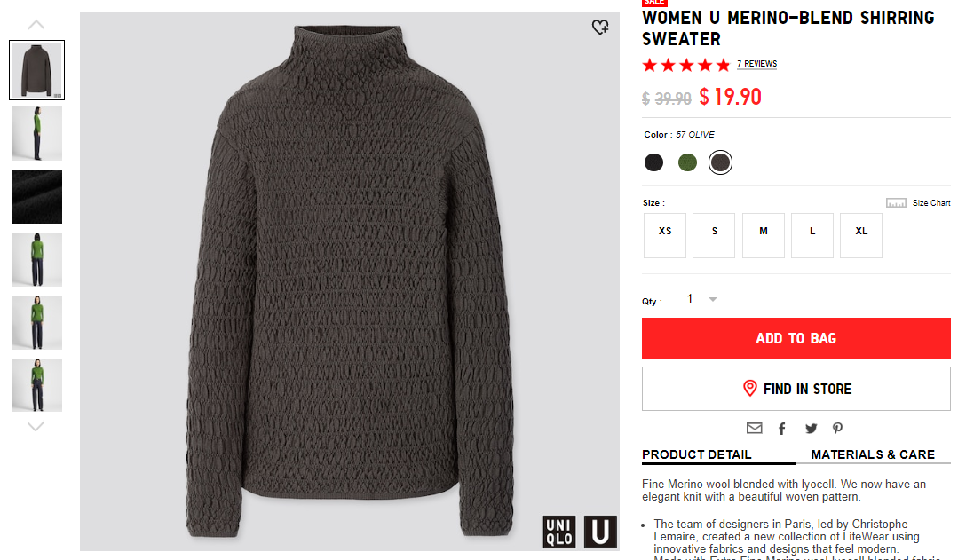Click the Add to Bag button
The image size is (958, 560).
click(x=796, y=338)
